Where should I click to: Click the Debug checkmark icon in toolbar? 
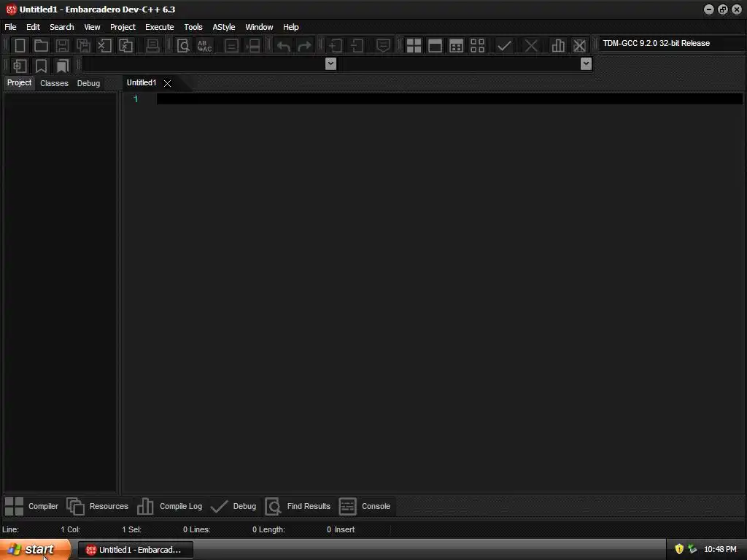[504, 46]
